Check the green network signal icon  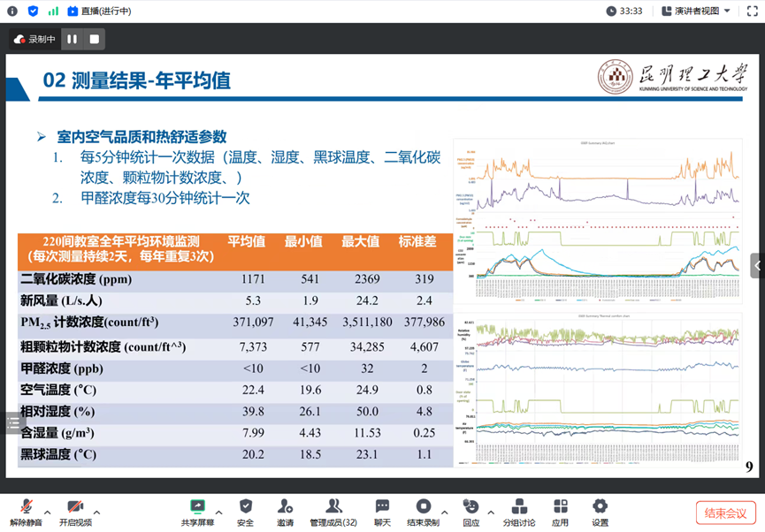(x=53, y=11)
